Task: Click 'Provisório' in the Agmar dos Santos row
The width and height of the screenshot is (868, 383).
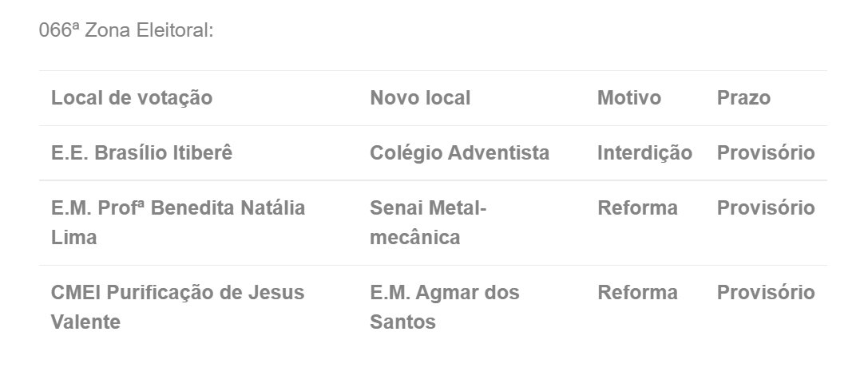Action: point(766,292)
